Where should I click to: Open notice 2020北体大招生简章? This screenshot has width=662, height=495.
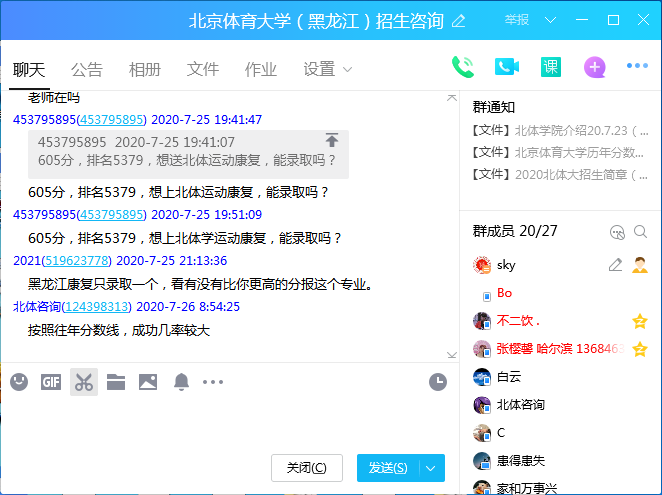point(560,174)
